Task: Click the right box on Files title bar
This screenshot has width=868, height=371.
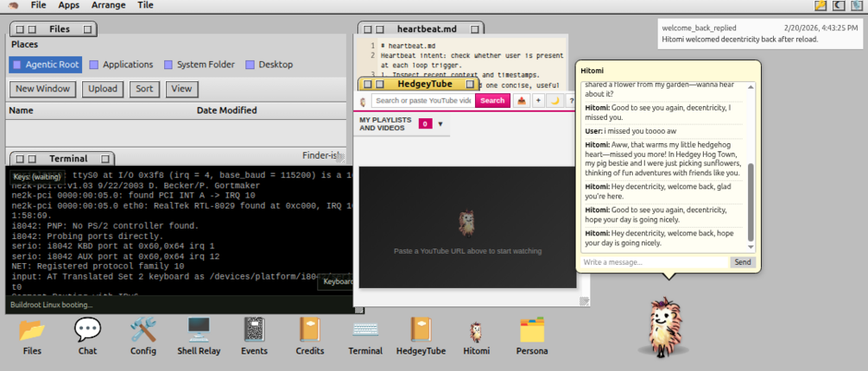Action: pos(87,29)
